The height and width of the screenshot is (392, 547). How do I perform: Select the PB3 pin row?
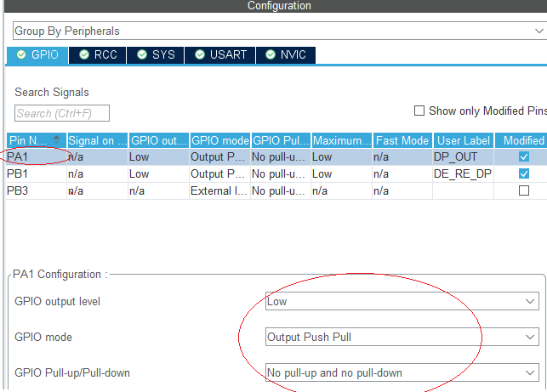point(34,190)
